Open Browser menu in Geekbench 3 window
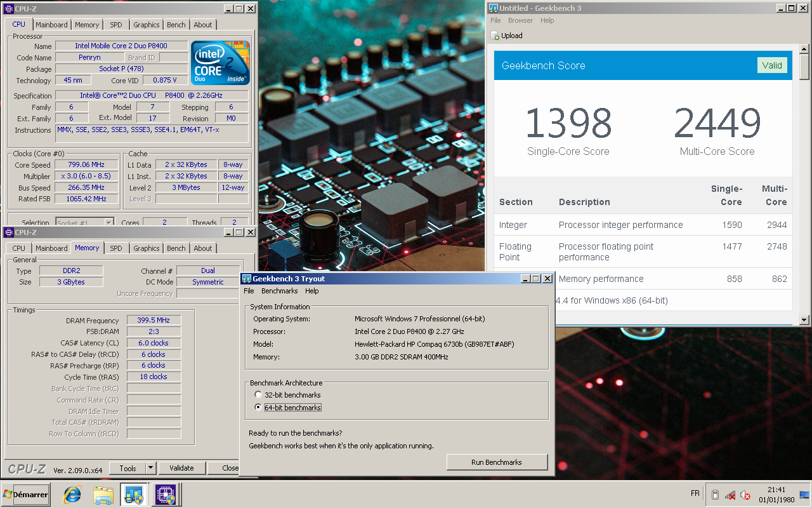The height and width of the screenshot is (508, 812). coord(520,20)
